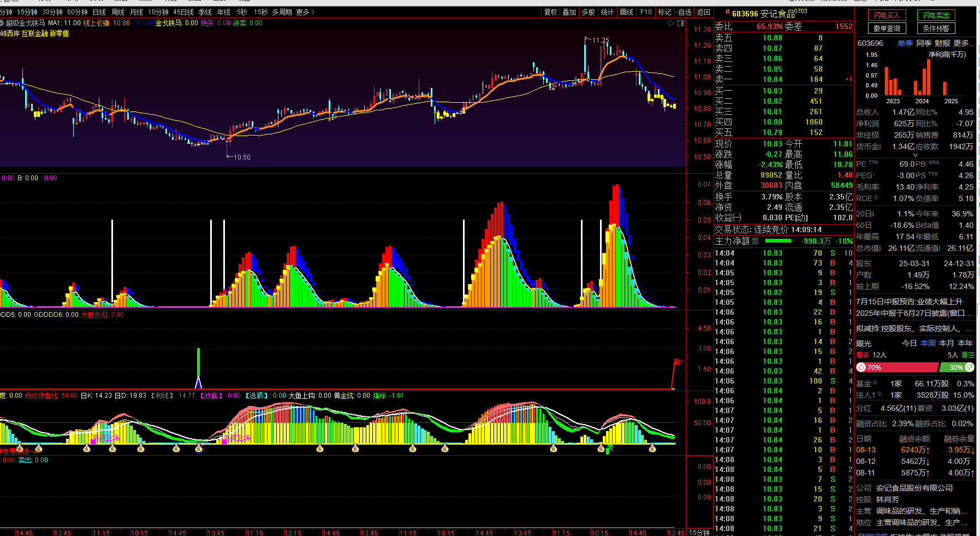Open the 多周期 view option
980x536 pixels.
click(282, 12)
